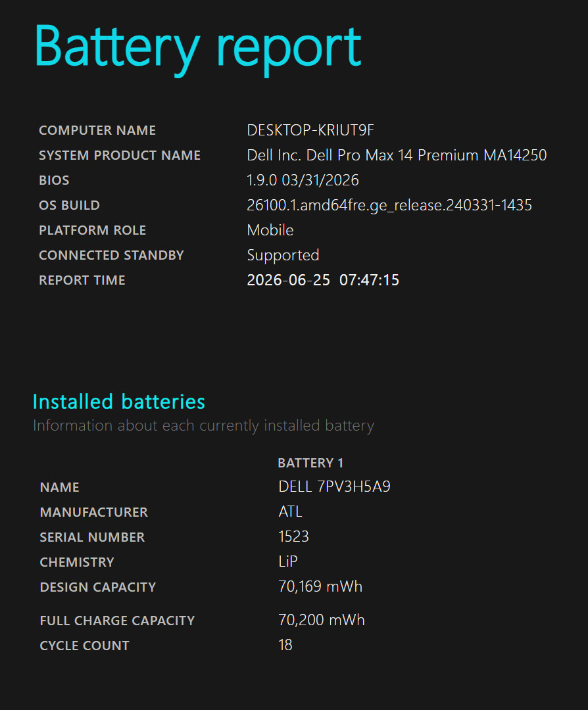
Task: Select the chemistry LiP value
Action: tap(288, 561)
